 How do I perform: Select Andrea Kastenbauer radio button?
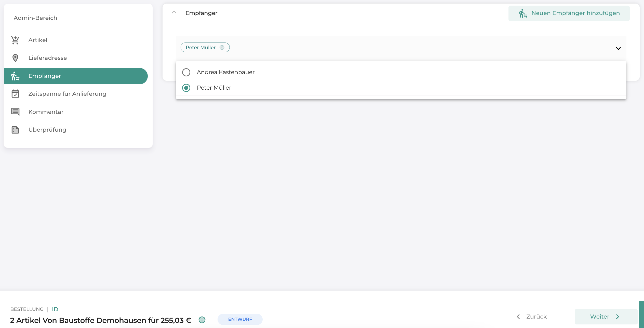186,72
